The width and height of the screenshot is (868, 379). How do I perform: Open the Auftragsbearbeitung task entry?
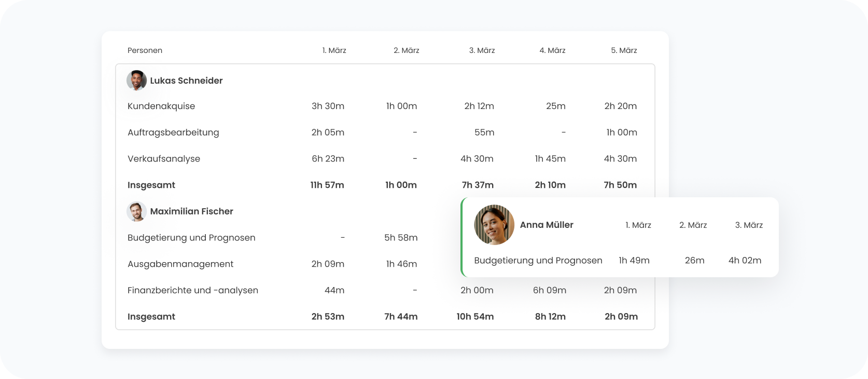(x=173, y=132)
